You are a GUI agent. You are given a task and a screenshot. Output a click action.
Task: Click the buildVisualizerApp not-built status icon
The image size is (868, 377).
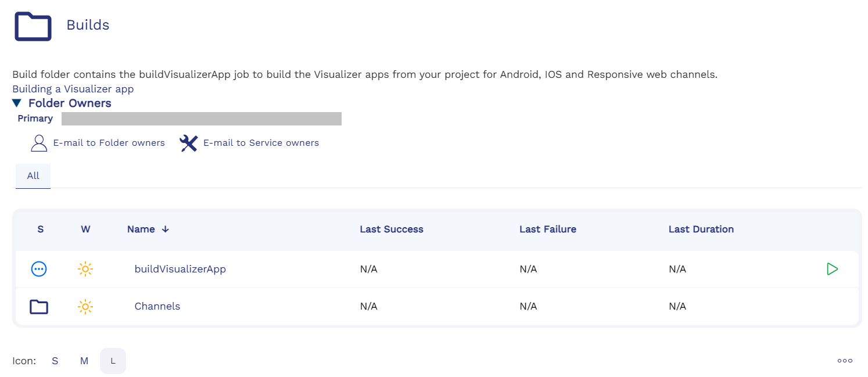(x=39, y=269)
